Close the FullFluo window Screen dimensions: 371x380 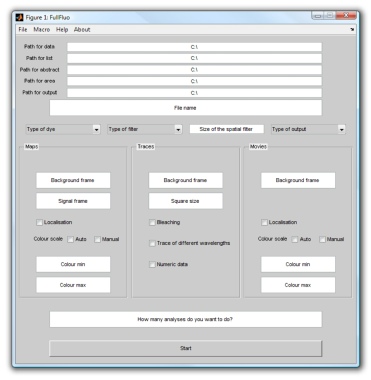point(346,16)
